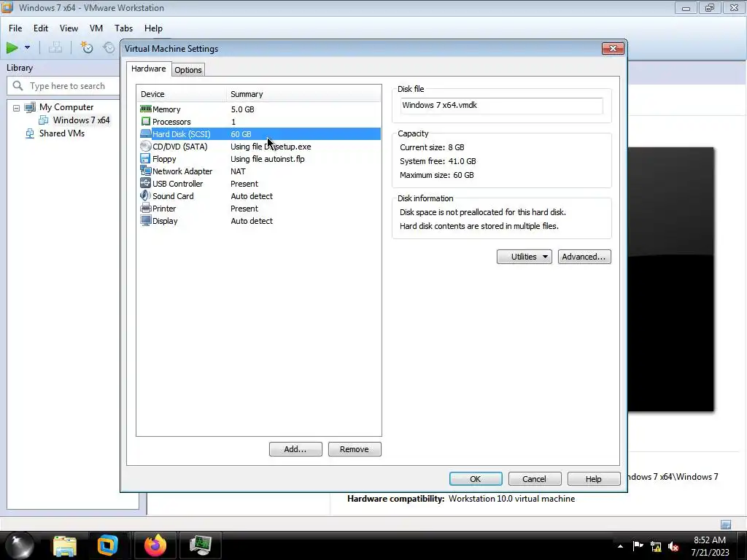Click the My Computer icon in Library
This screenshot has width=747, height=560.
(30, 107)
